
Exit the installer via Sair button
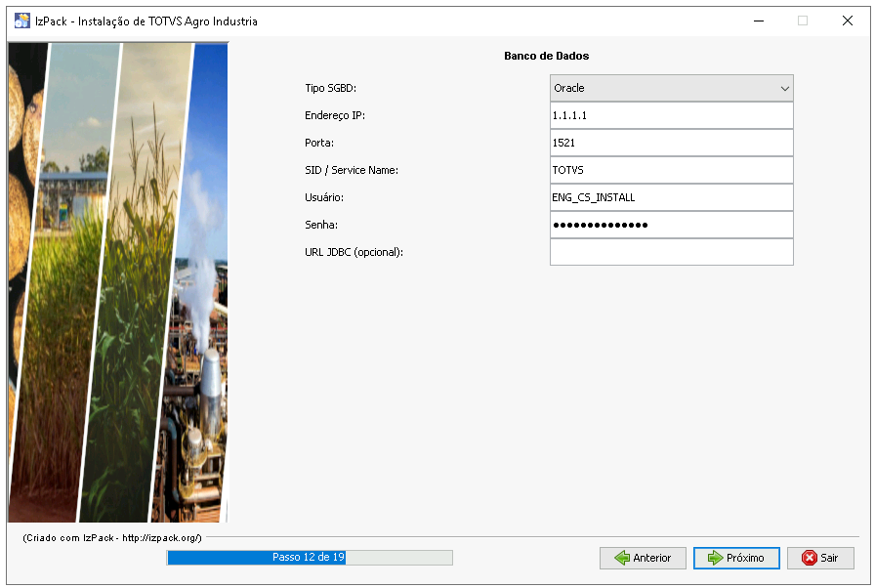pyautogui.click(x=820, y=558)
